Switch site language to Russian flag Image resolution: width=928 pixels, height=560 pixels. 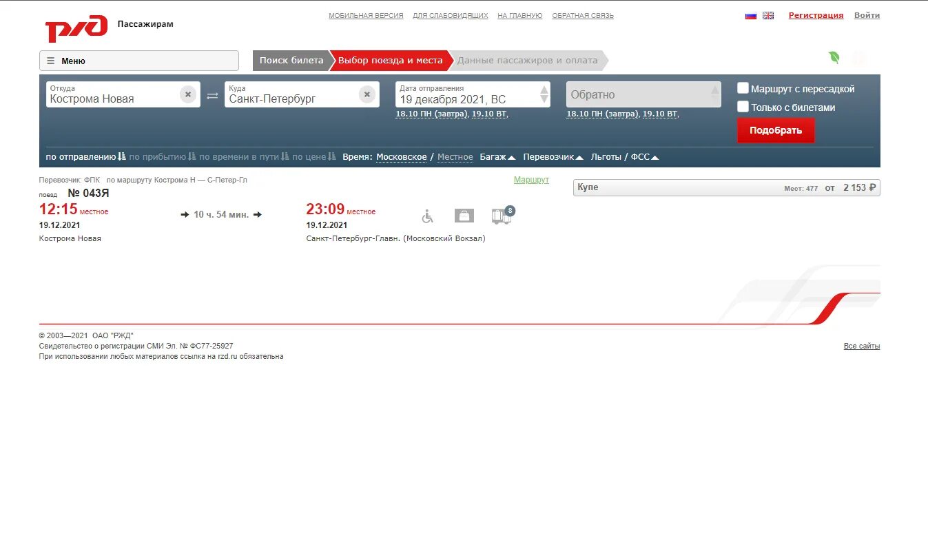tap(751, 16)
